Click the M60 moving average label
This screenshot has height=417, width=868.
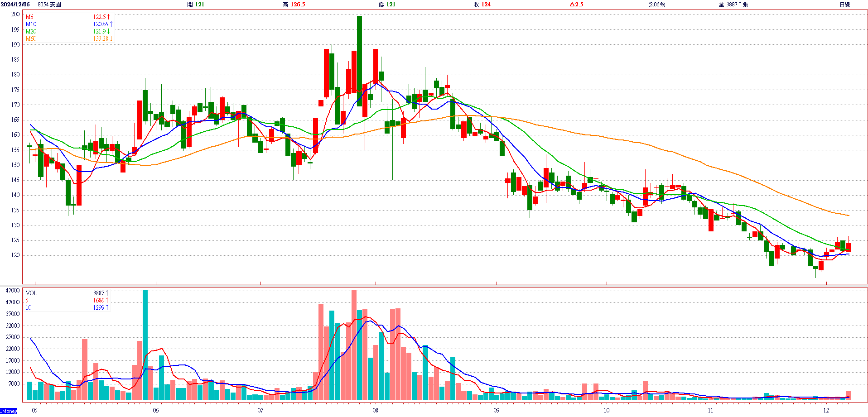[31, 38]
